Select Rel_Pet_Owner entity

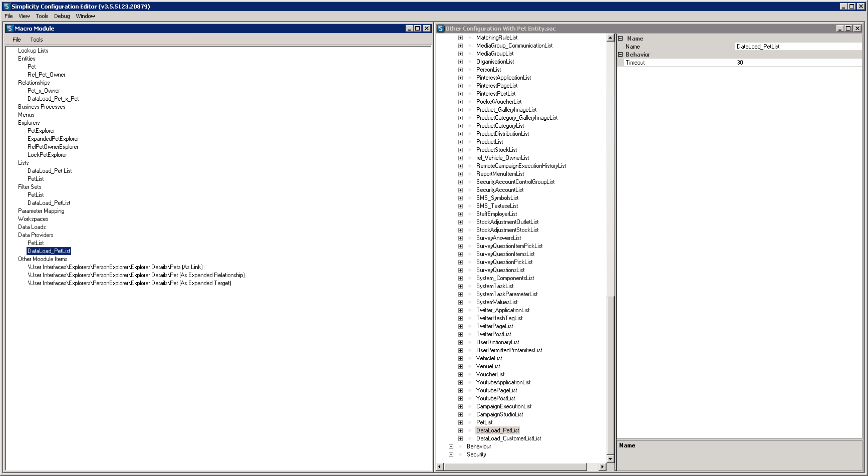(47, 75)
